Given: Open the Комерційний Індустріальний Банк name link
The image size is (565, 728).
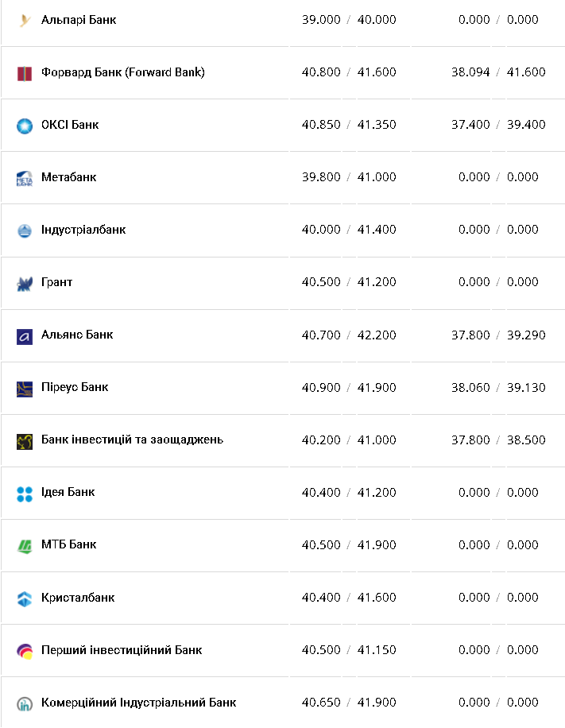Looking at the screenshot, I should pyautogui.click(x=138, y=703).
